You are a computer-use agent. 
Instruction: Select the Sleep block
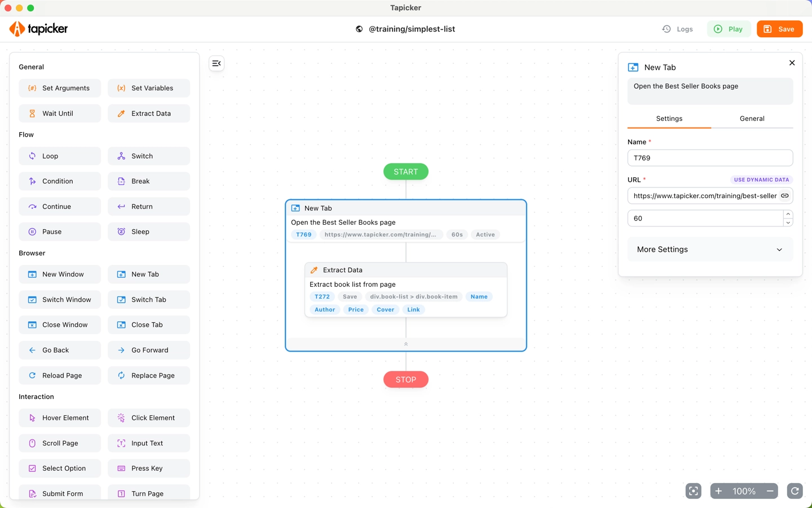pyautogui.click(x=149, y=231)
